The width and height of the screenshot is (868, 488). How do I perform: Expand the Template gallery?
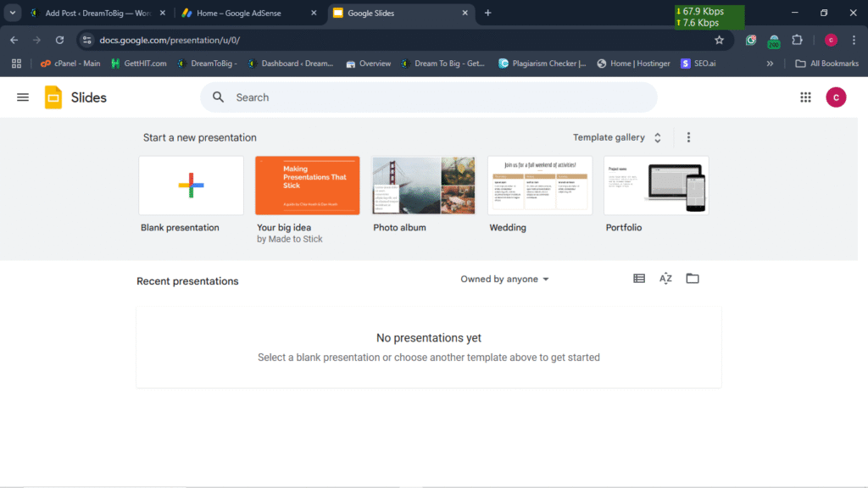[617, 137]
